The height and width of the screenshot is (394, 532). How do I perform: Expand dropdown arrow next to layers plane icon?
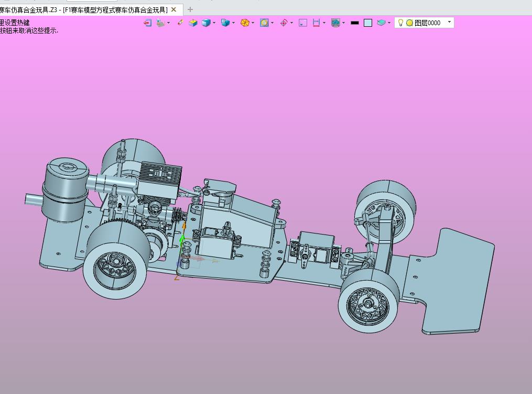[x=389, y=23]
